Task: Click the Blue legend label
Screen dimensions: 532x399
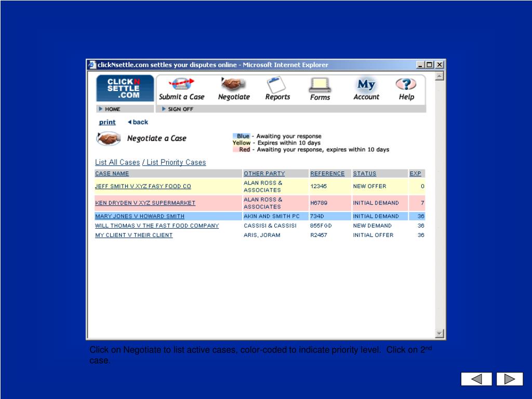Action: (242, 136)
